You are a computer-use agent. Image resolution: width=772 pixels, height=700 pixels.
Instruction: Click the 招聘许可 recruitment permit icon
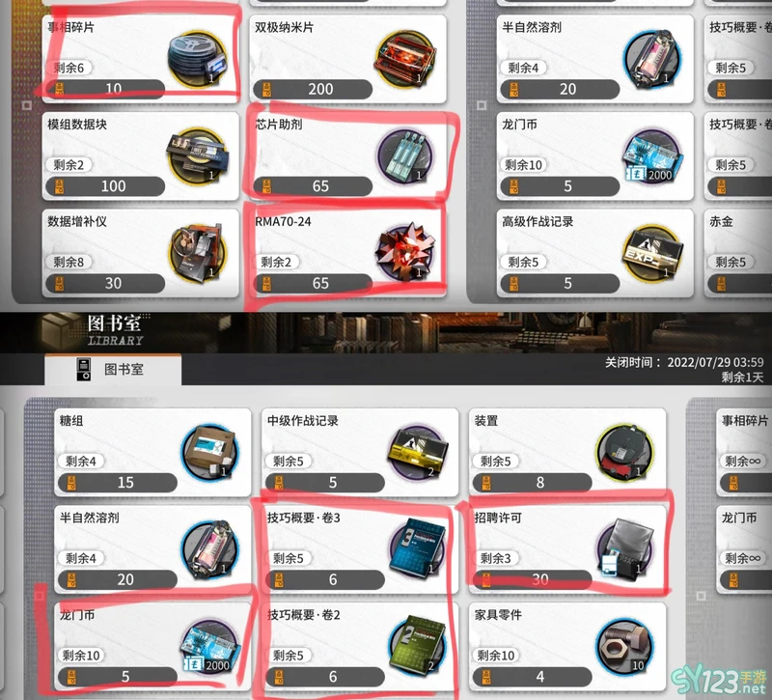coord(624,547)
